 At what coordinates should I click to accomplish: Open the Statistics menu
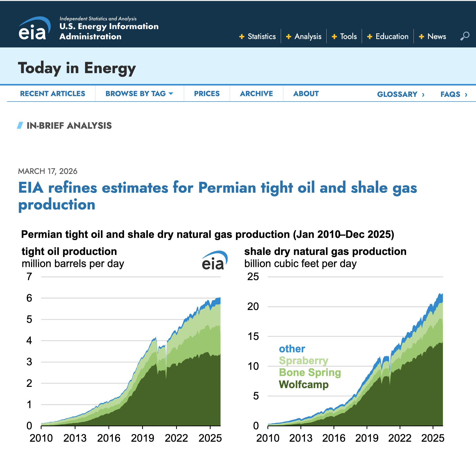[x=262, y=36]
